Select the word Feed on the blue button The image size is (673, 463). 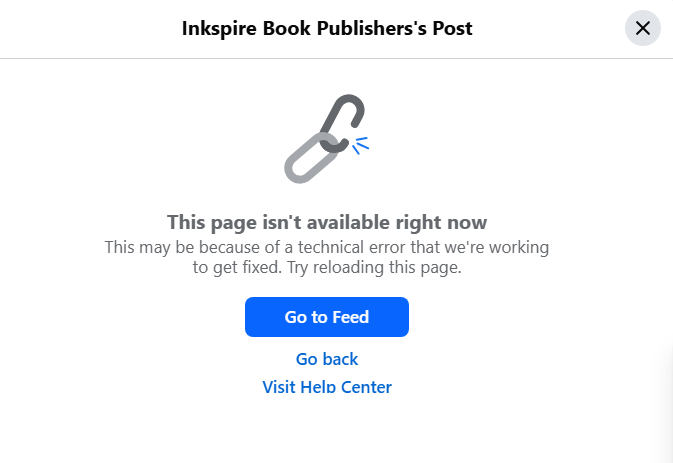[x=350, y=317]
